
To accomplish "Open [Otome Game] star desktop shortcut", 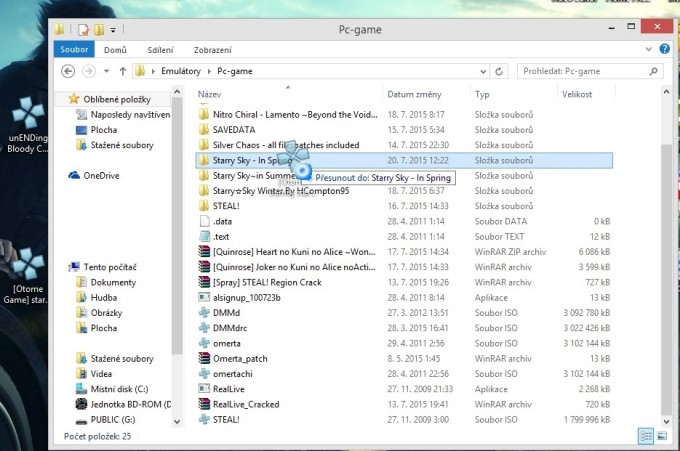I will [x=27, y=276].
